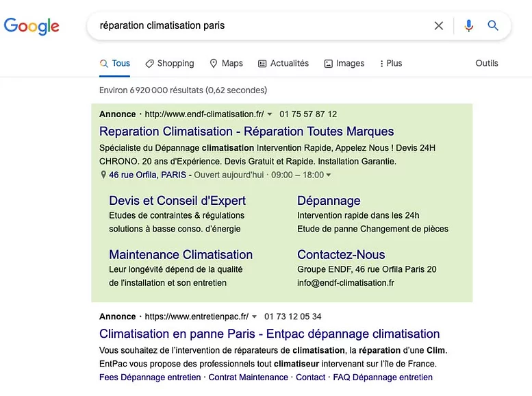Expand dropdown arrow next to endf-climatisation.fr URL

click(x=270, y=114)
